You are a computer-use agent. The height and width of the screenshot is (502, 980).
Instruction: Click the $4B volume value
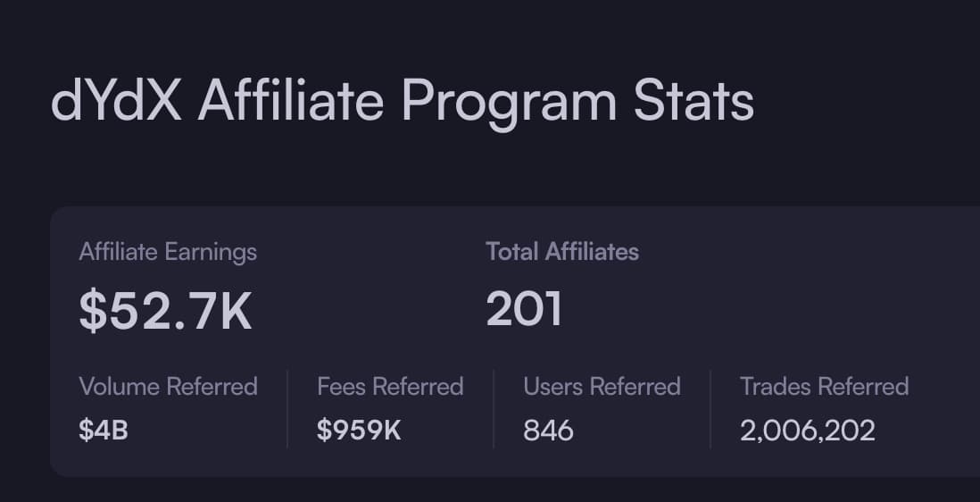(104, 431)
